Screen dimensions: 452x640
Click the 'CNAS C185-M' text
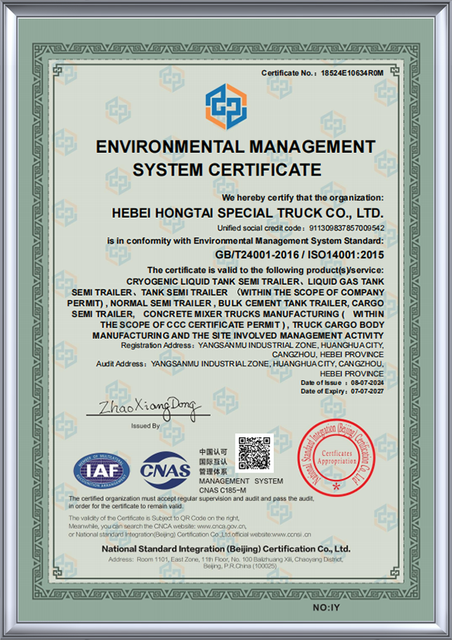tap(223, 490)
